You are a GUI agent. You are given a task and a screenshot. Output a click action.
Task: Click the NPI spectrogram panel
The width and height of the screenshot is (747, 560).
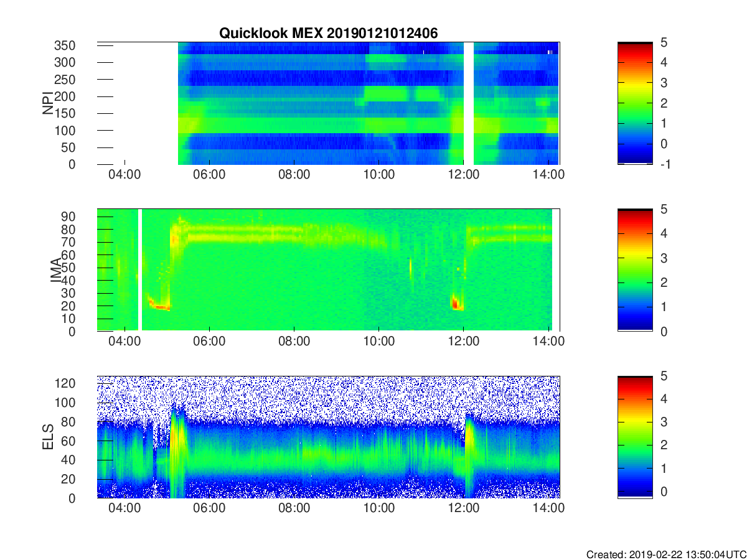(x=328, y=103)
